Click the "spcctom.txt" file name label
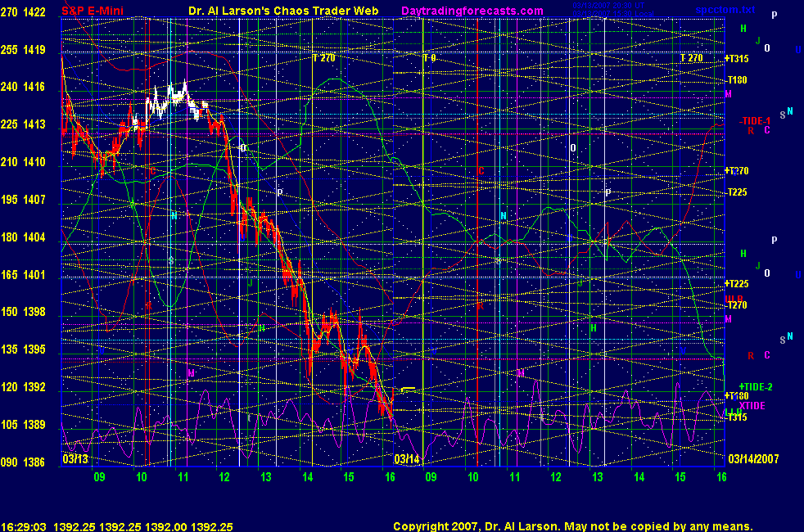Screen dimensions: 804x532 (x=725, y=10)
